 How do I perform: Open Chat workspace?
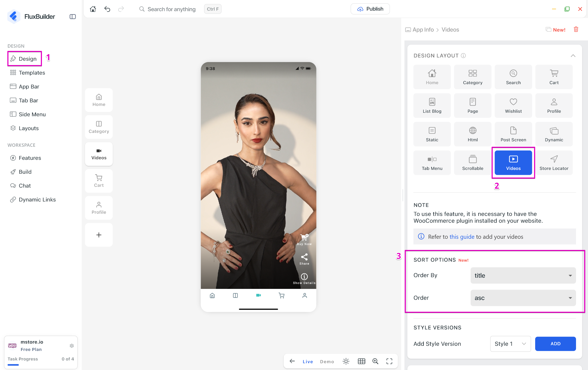tap(20, 186)
